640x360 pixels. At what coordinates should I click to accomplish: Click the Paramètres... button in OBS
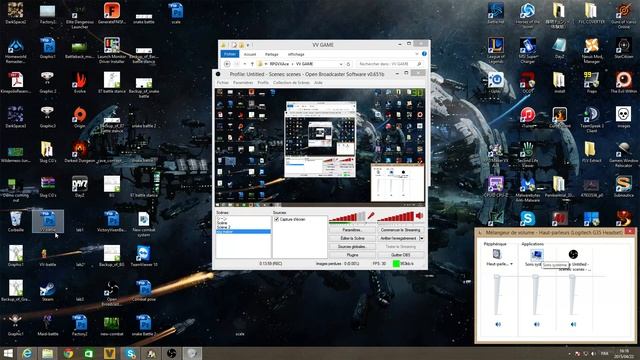coord(352,230)
